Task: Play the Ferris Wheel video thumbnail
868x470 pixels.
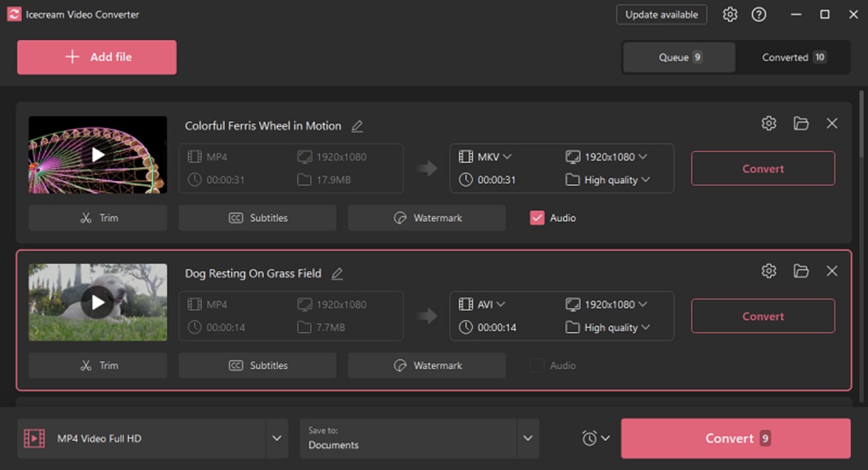Action: (98, 155)
